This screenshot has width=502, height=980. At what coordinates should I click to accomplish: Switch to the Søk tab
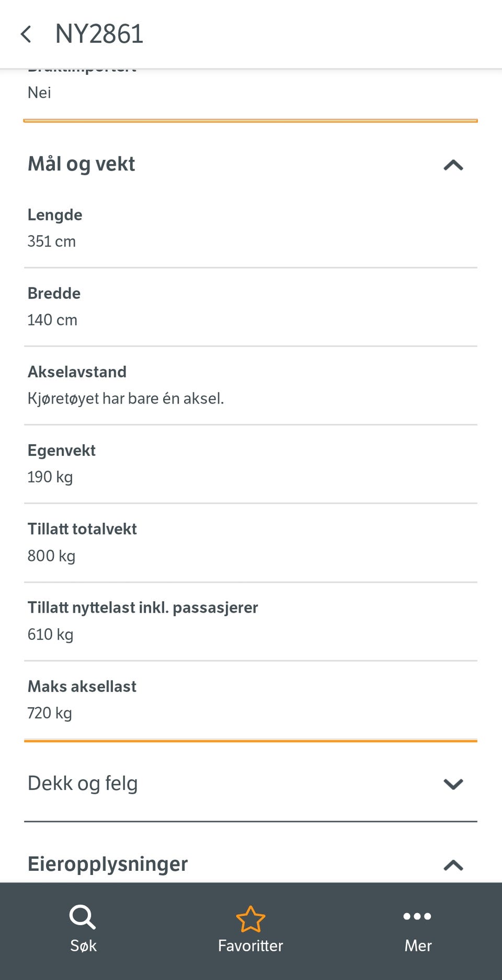83,946
